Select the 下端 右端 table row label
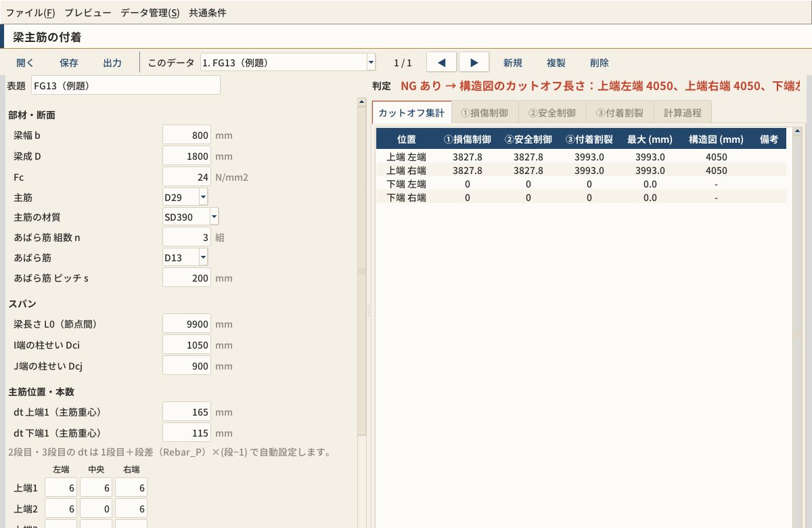Viewport: 812px width, 528px height. [406, 198]
